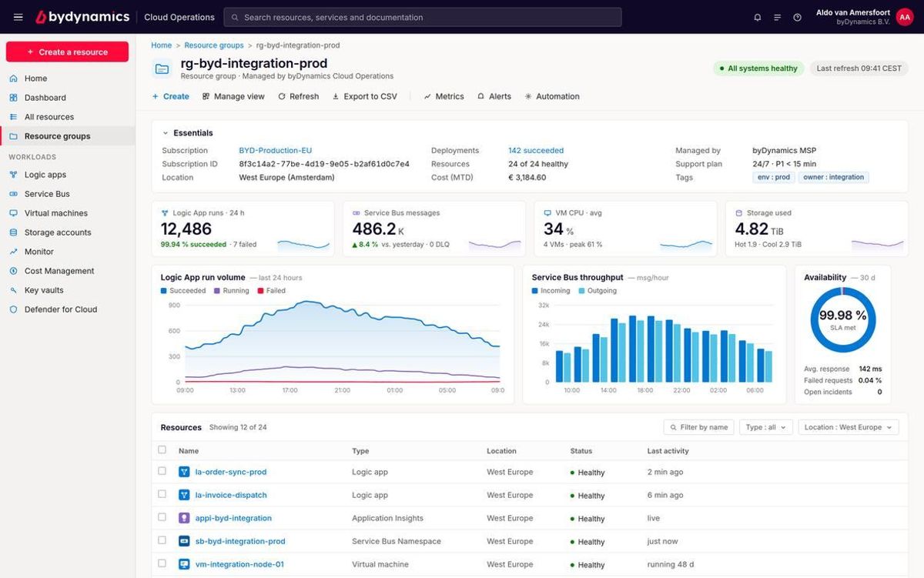Click the env : prod tag
The width and height of the screenshot is (924, 578).
(x=774, y=177)
